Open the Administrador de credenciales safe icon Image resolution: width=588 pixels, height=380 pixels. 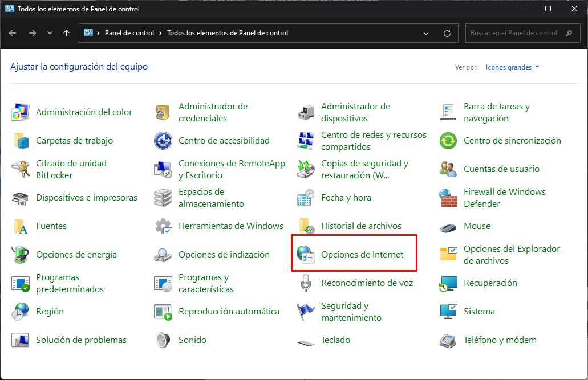163,112
